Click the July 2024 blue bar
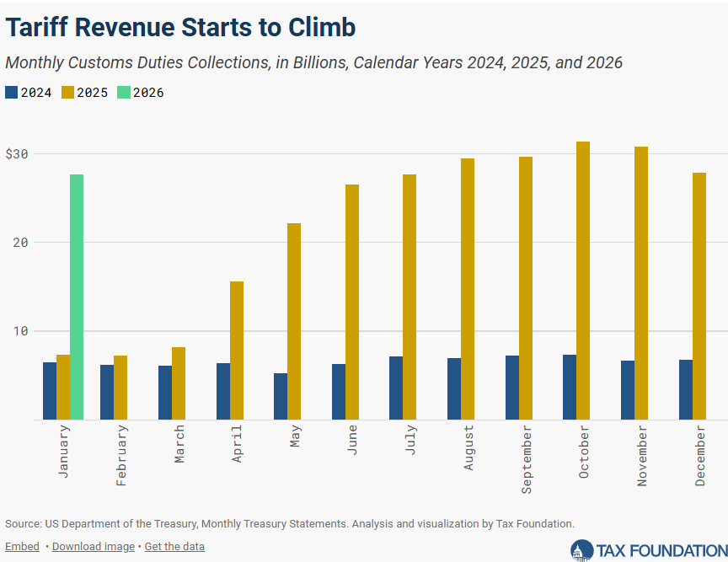The width and height of the screenshot is (728, 562). 396,388
